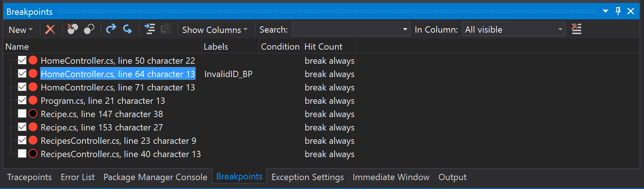The width and height of the screenshot is (644, 189).
Task: Pin the Breakpoints window with auto-hide
Action: click(618, 11)
